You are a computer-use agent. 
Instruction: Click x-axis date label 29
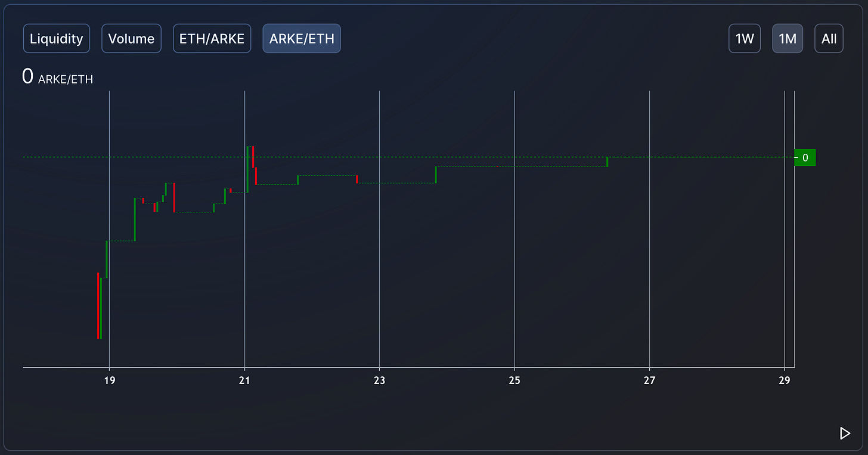(785, 380)
